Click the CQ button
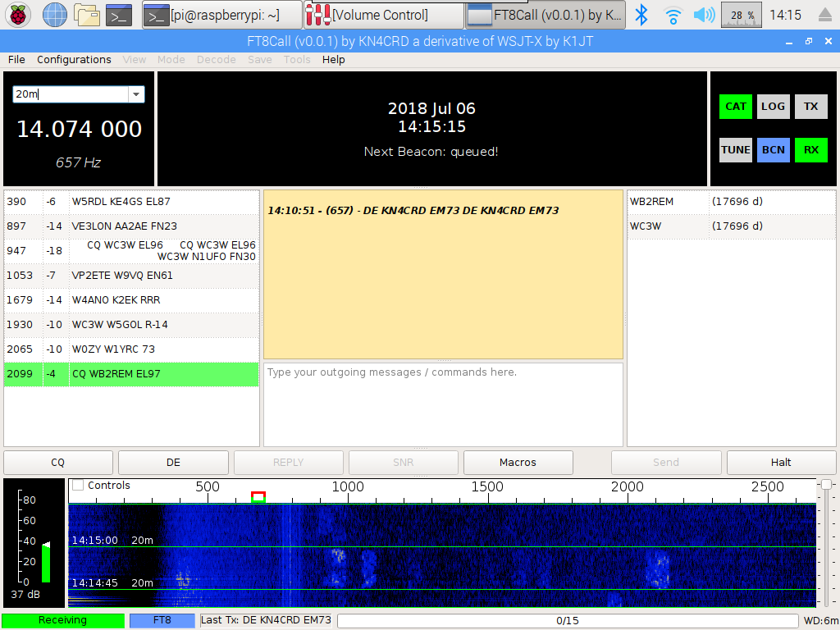840x630 pixels. pos(58,463)
